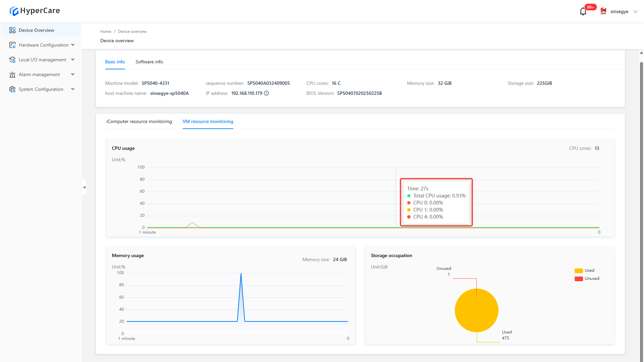Click the sinsegye user avatar icon

point(603,11)
